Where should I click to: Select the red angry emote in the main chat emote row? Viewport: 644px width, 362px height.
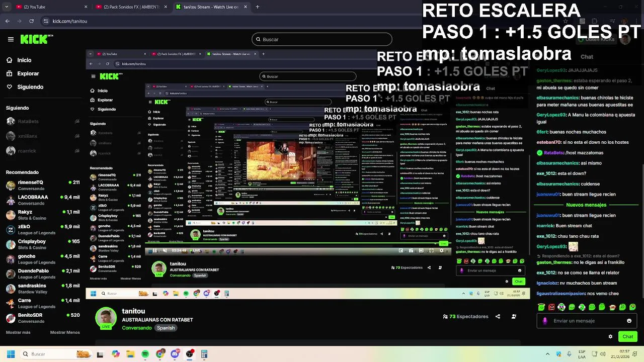[551, 307]
